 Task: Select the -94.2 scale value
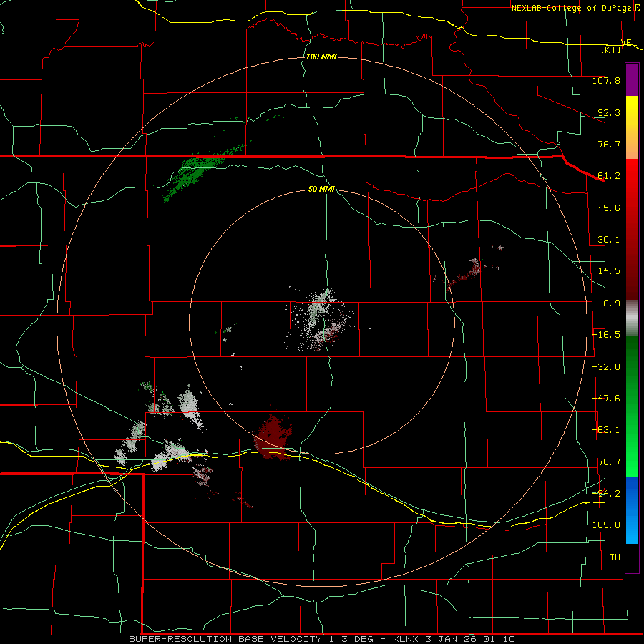point(606,493)
